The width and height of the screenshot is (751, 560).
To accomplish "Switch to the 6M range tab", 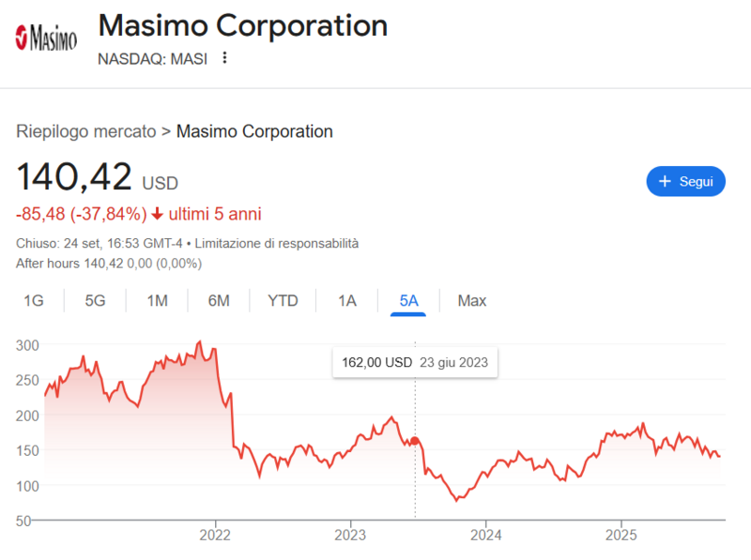I will coord(219,301).
